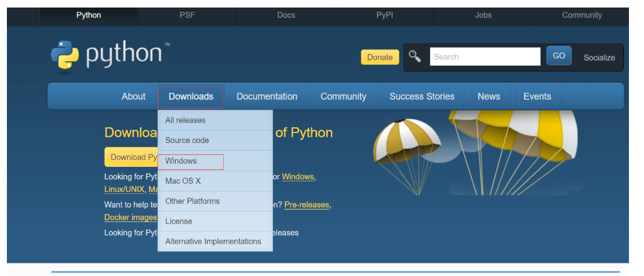The height and width of the screenshot is (276, 644).
Task: Open the Documentation navigation menu
Action: coord(267,97)
